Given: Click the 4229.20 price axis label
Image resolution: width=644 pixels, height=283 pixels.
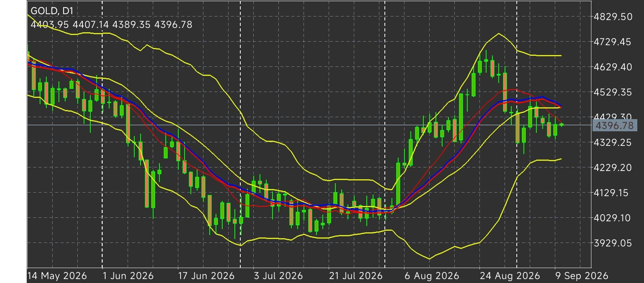Looking at the screenshot, I should click(x=613, y=167).
